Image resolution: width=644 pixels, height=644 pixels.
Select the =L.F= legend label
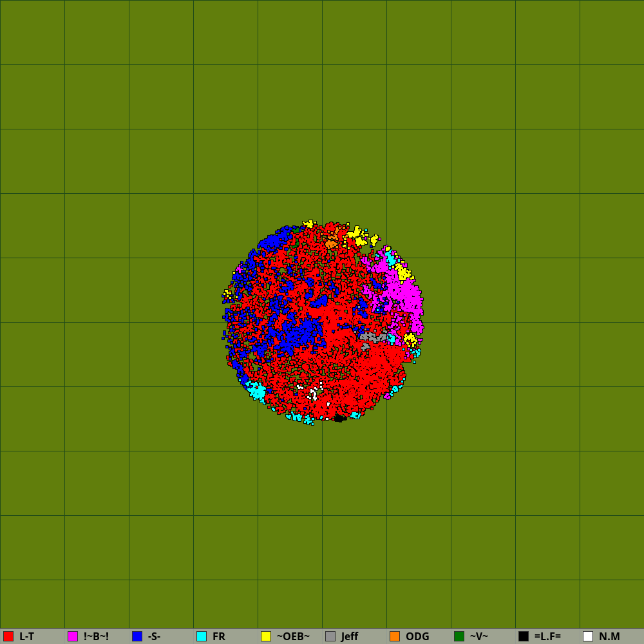point(547,637)
